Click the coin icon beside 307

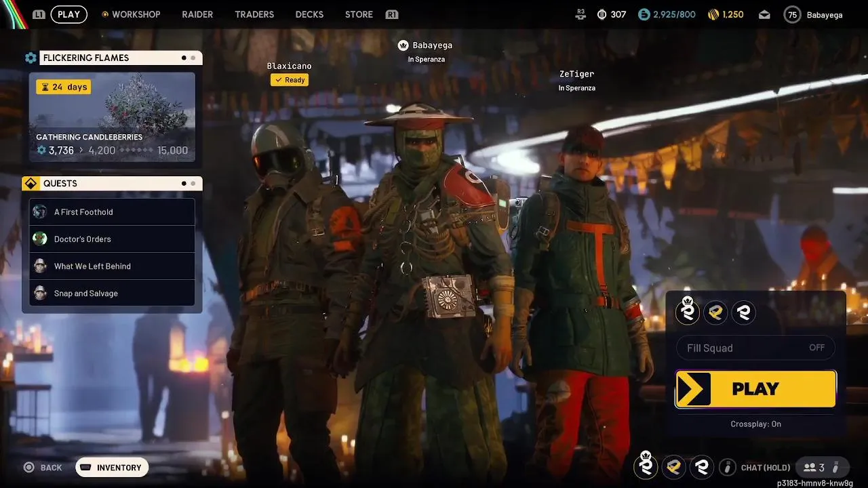pos(601,14)
